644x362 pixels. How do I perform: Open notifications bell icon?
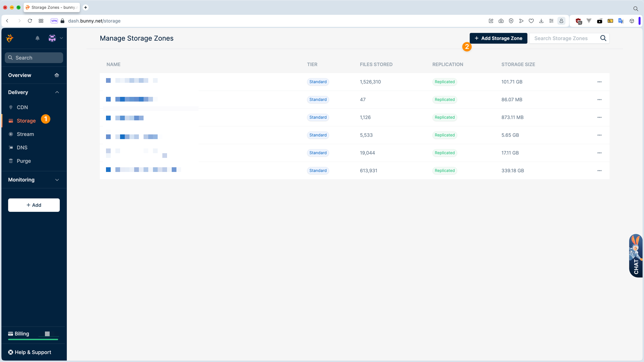click(x=38, y=38)
